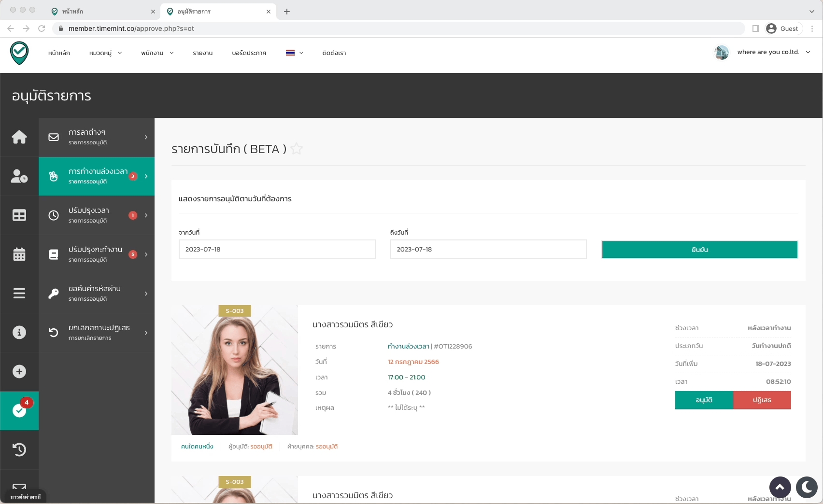Click the plus circle icon in sidebar
Image resolution: width=823 pixels, height=504 pixels.
tap(19, 372)
